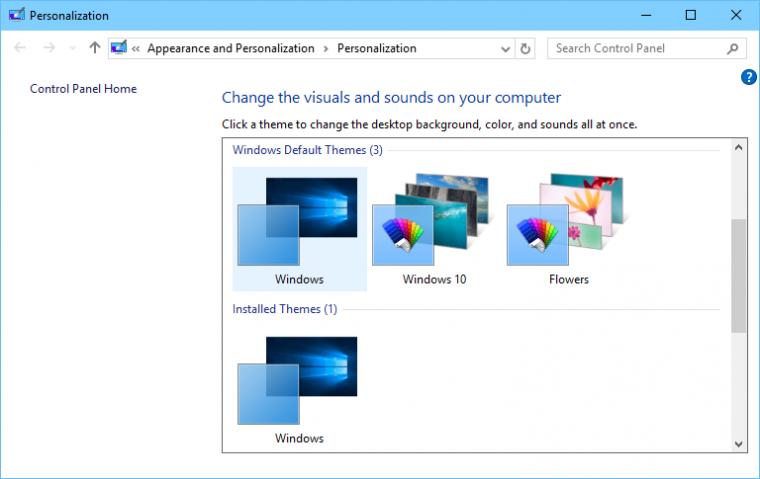This screenshot has height=479, width=760.
Task: Select the Windows theme under Installed Themes
Action: [x=299, y=388]
